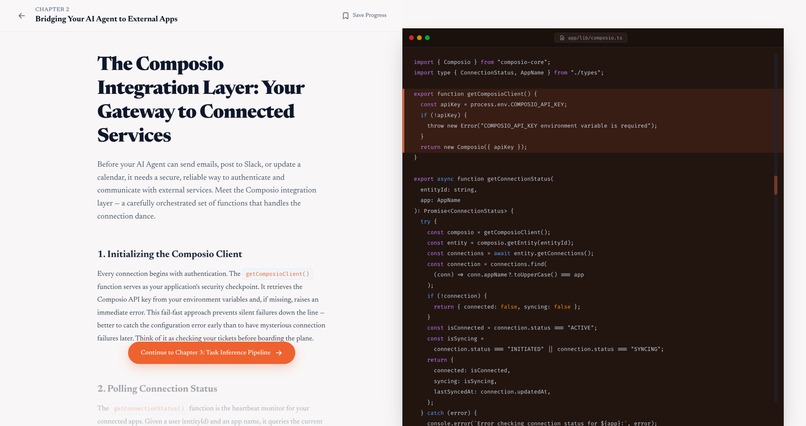The width and height of the screenshot is (806, 426).
Task: Click the code line 'const apiKey = process.env.COMPOSIO_API_KEY'
Action: click(x=493, y=105)
